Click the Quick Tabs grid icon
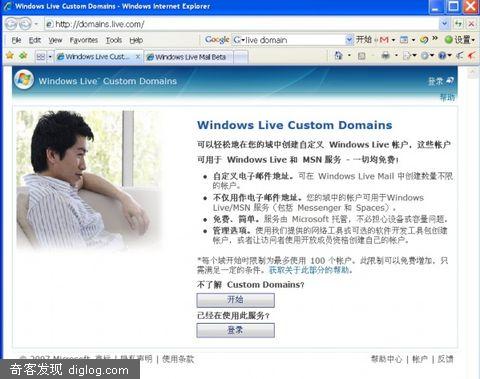480x379 pixels. pos(41,57)
